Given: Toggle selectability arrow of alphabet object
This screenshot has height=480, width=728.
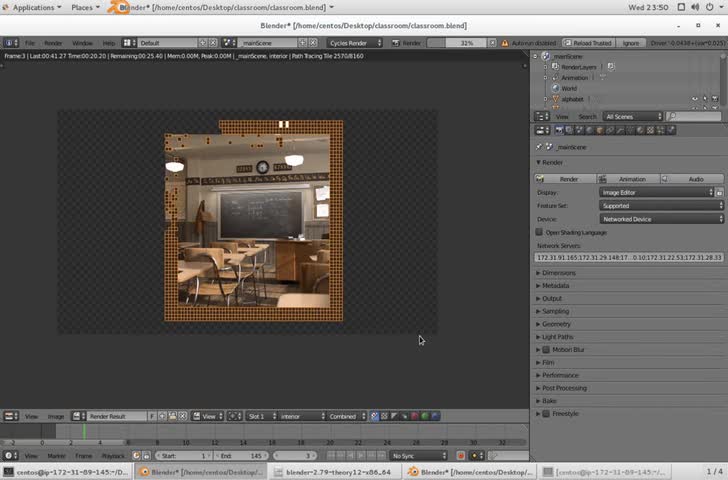Looking at the screenshot, I should click(x=705, y=99).
